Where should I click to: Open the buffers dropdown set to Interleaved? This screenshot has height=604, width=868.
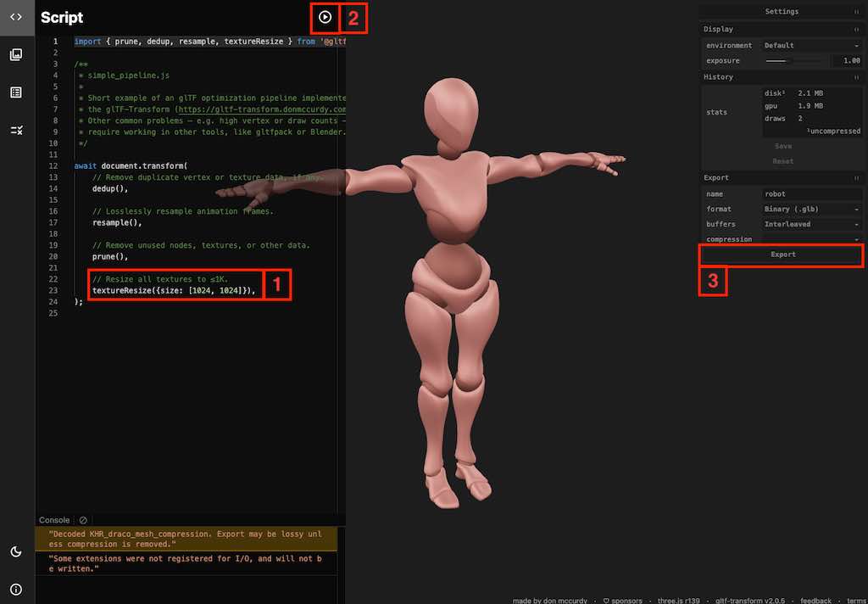click(x=812, y=224)
